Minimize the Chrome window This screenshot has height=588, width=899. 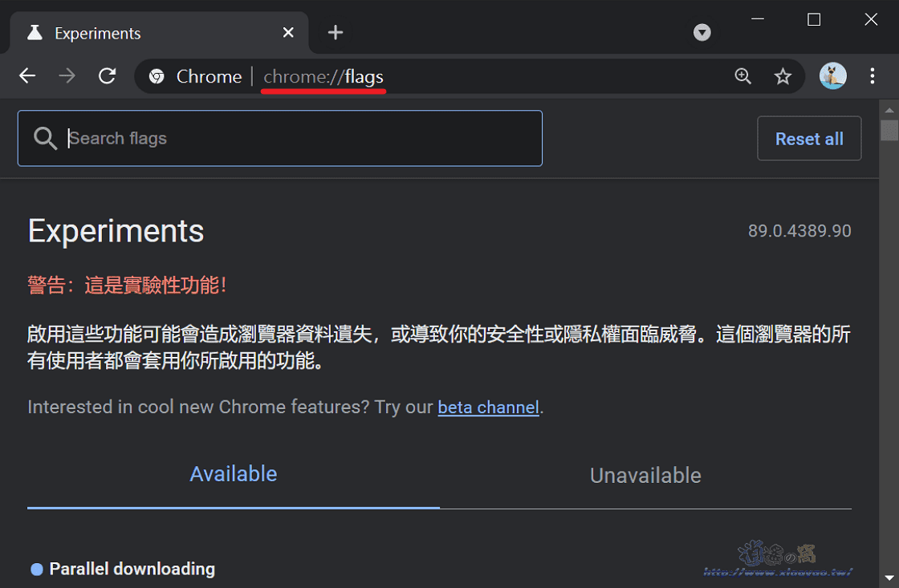(758, 19)
